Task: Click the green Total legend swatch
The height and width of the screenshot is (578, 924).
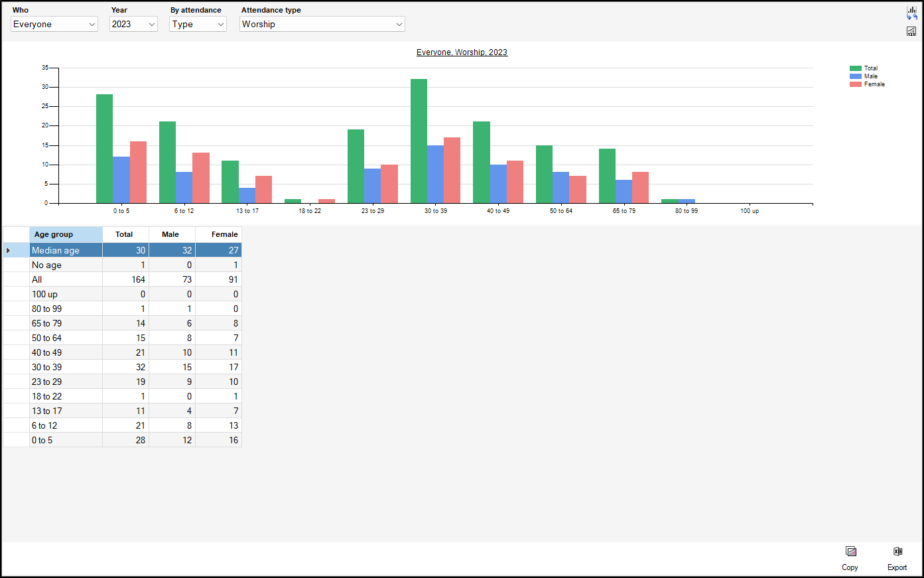Action: coord(856,68)
